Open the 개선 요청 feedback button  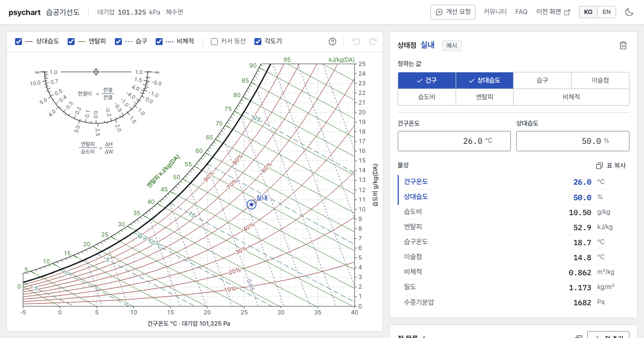[453, 12]
